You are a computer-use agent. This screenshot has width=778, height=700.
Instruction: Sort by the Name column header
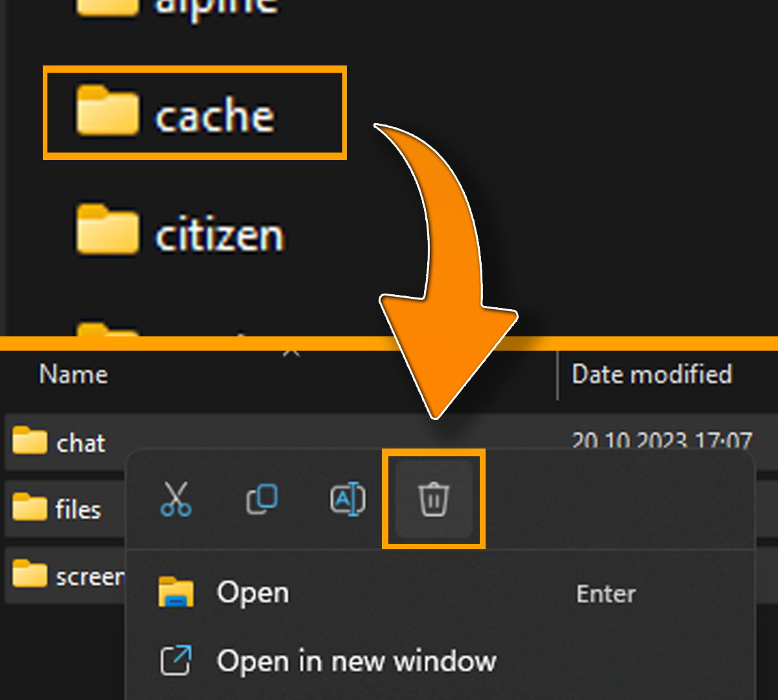click(73, 375)
